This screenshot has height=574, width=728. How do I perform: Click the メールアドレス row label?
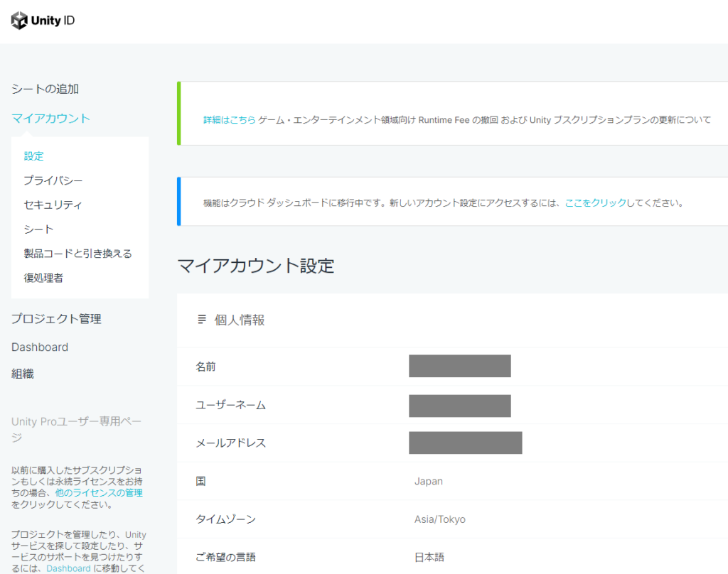coord(231,443)
